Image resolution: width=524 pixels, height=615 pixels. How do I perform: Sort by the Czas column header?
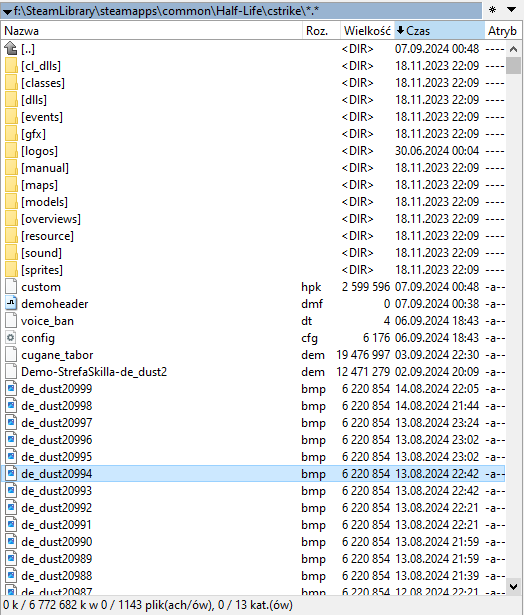click(x=439, y=31)
